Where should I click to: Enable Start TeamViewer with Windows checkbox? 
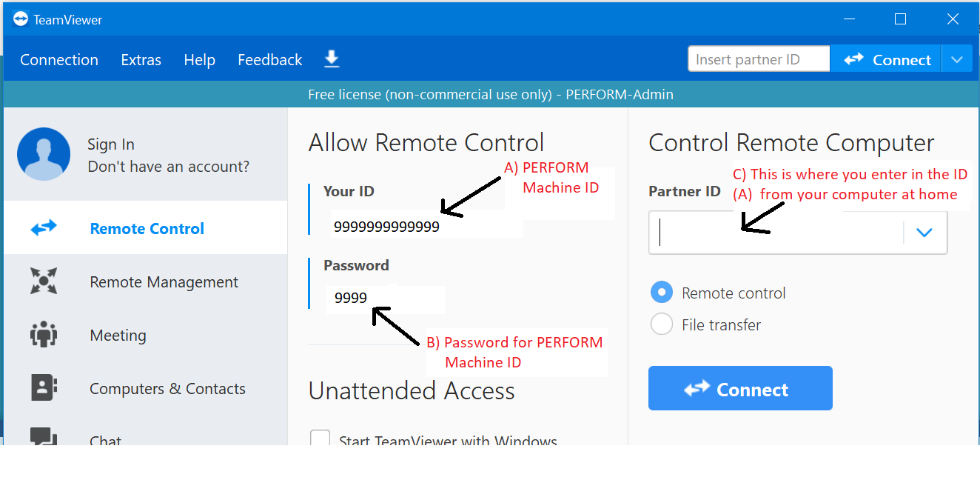pyautogui.click(x=320, y=439)
